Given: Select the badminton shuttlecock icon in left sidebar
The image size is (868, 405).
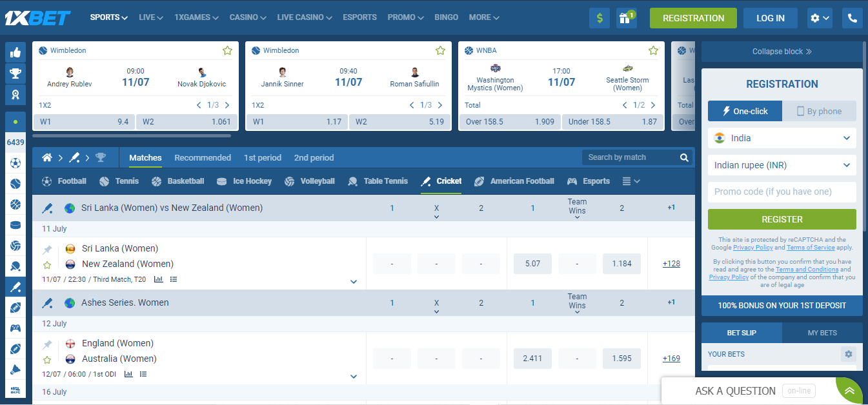Looking at the screenshot, I should pyautogui.click(x=15, y=370).
